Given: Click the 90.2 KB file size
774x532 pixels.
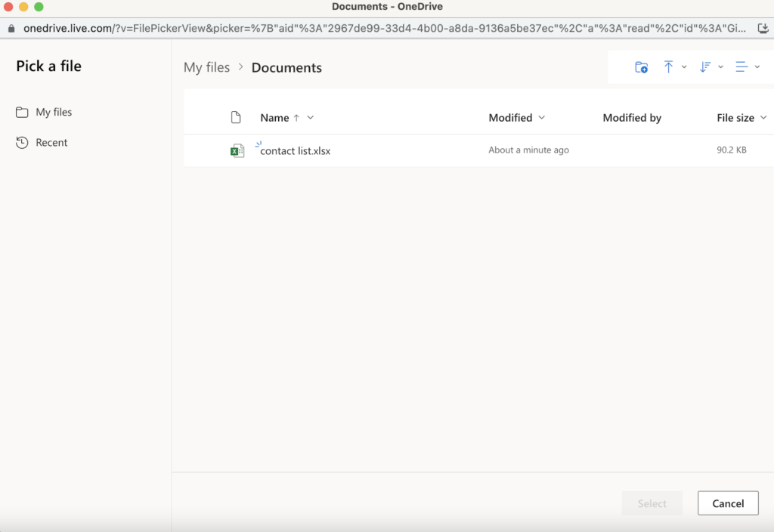Looking at the screenshot, I should tap(732, 150).
